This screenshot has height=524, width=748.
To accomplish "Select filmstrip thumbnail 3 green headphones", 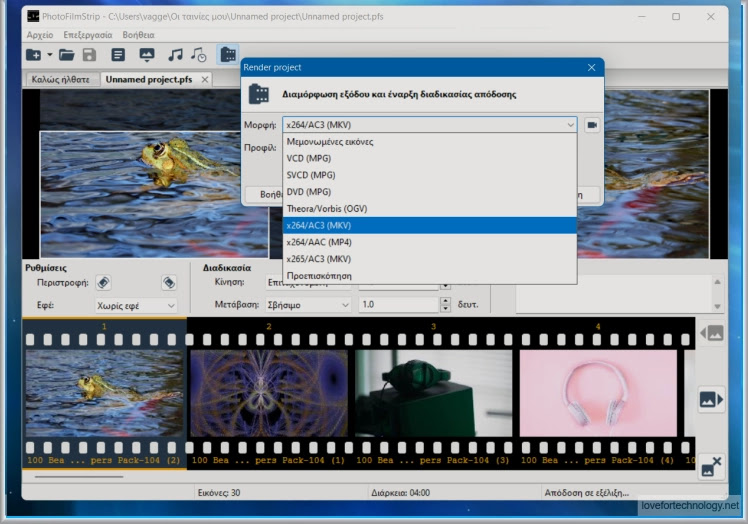I will click(x=434, y=393).
